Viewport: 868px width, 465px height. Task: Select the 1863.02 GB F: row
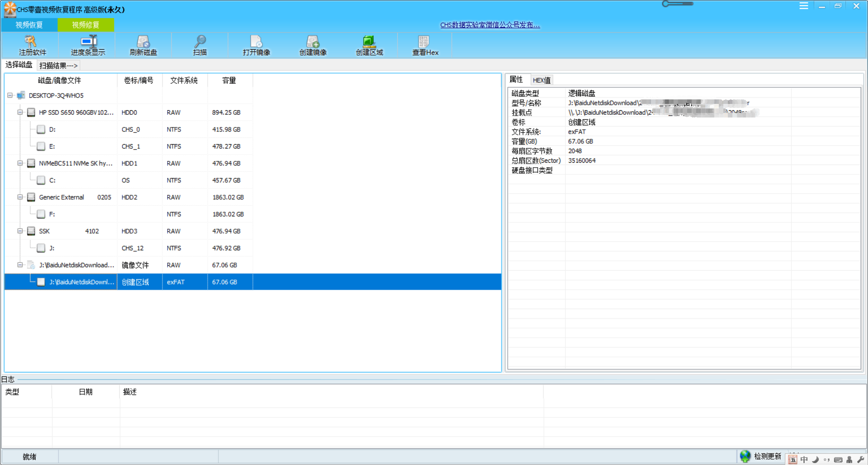tap(228, 214)
